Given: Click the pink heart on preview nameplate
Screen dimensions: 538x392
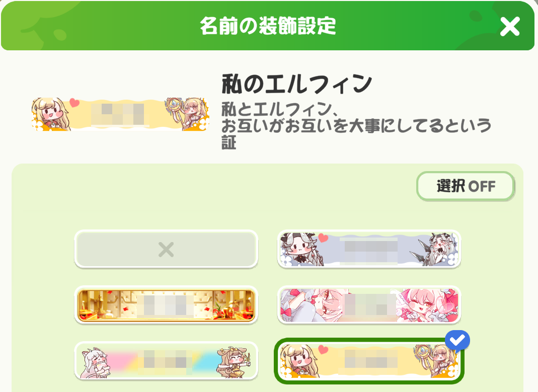Looking at the screenshot, I should [74, 103].
